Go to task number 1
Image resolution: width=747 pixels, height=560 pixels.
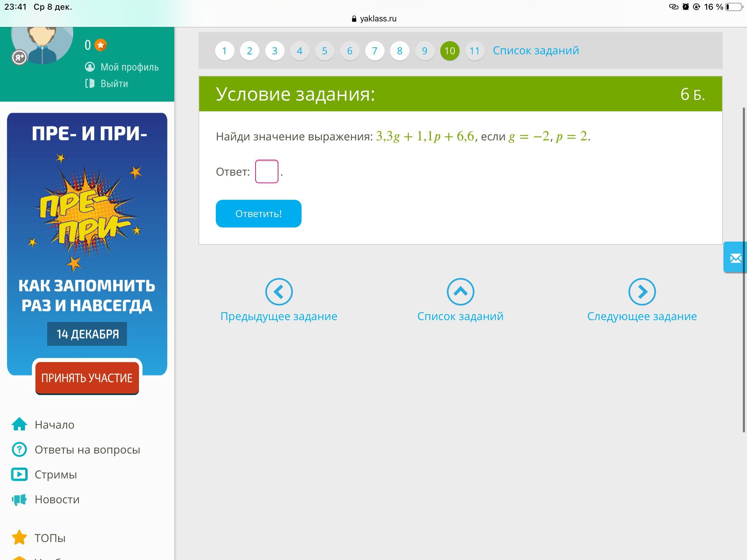[224, 51]
